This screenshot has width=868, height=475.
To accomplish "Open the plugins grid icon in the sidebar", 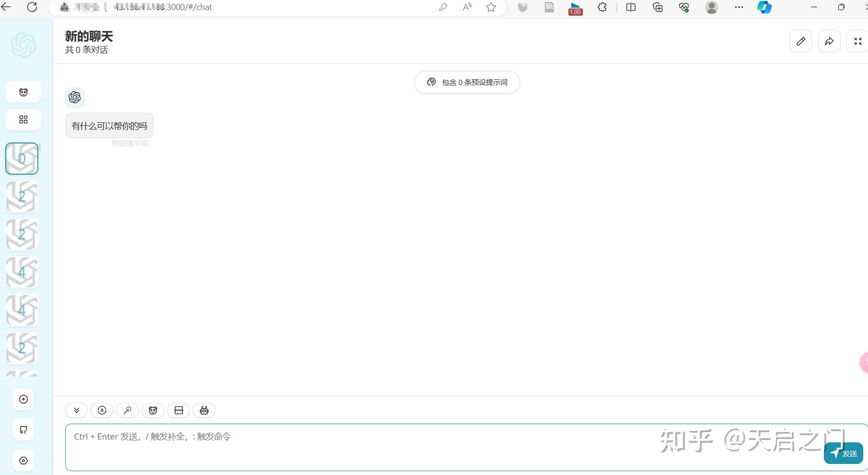I will pyautogui.click(x=23, y=119).
